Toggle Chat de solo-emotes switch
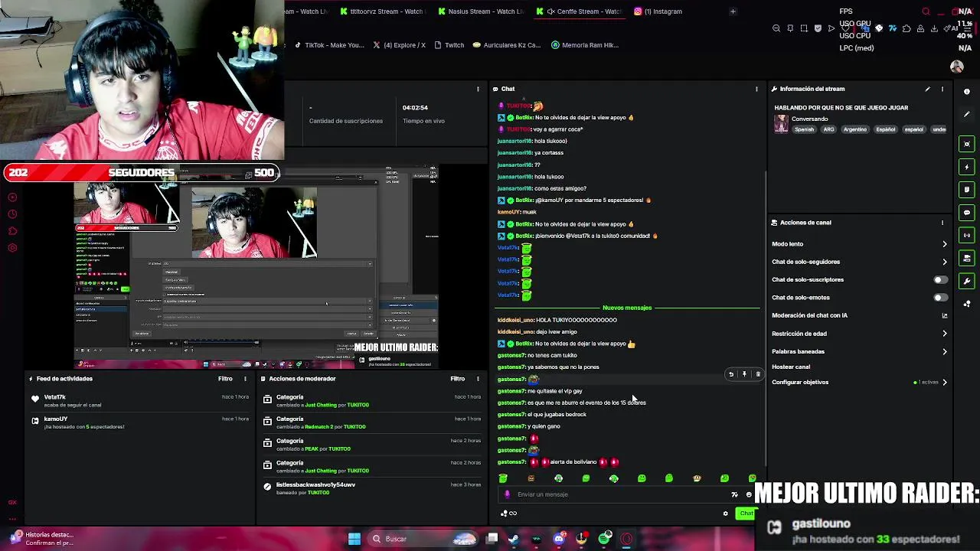Screen dimensions: 980x551 [x=940, y=298]
